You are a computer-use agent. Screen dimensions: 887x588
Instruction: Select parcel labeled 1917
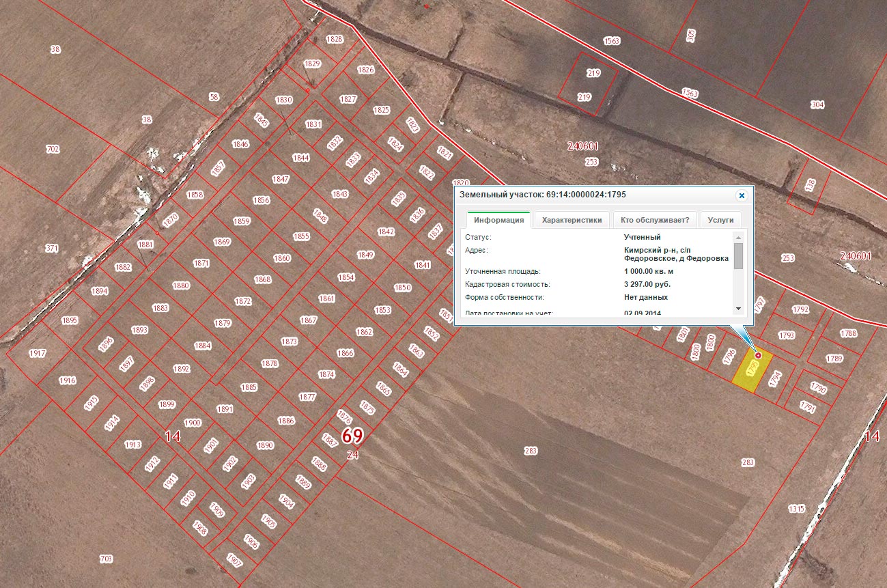point(38,354)
